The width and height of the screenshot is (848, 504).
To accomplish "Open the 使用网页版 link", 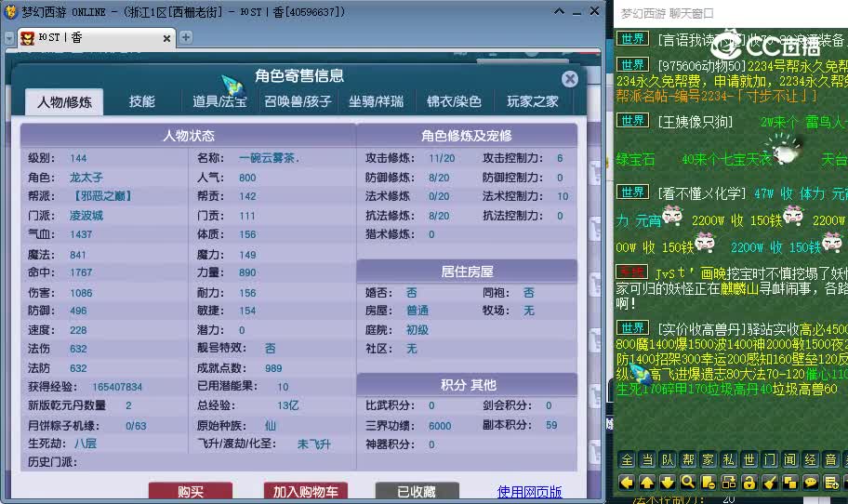I will [x=529, y=492].
